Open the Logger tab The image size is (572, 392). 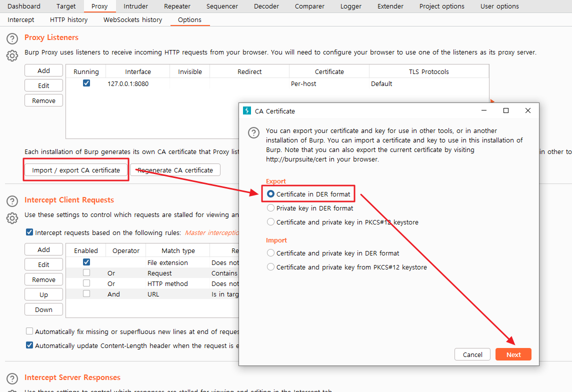point(351,6)
